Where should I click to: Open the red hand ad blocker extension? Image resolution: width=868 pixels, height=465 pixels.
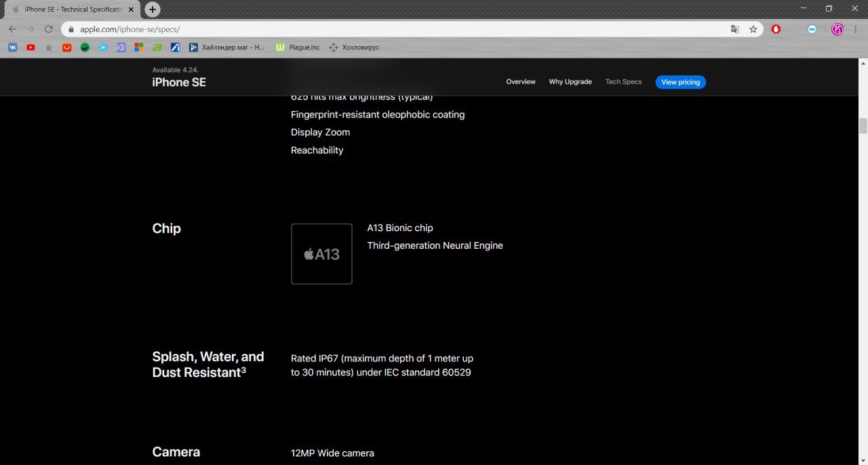776,29
